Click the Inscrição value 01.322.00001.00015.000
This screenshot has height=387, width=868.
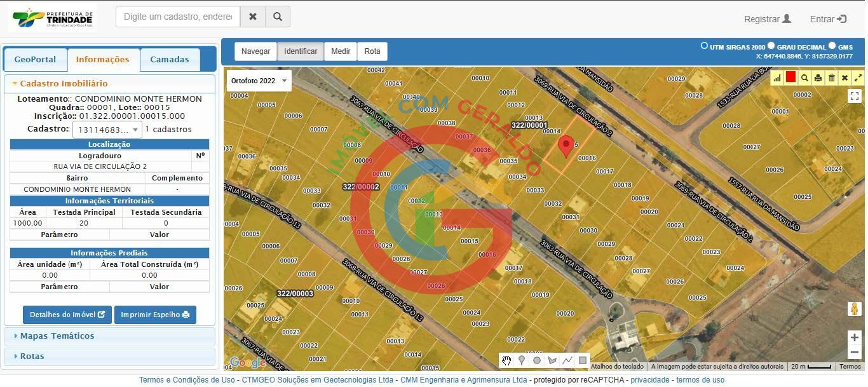[x=132, y=116]
